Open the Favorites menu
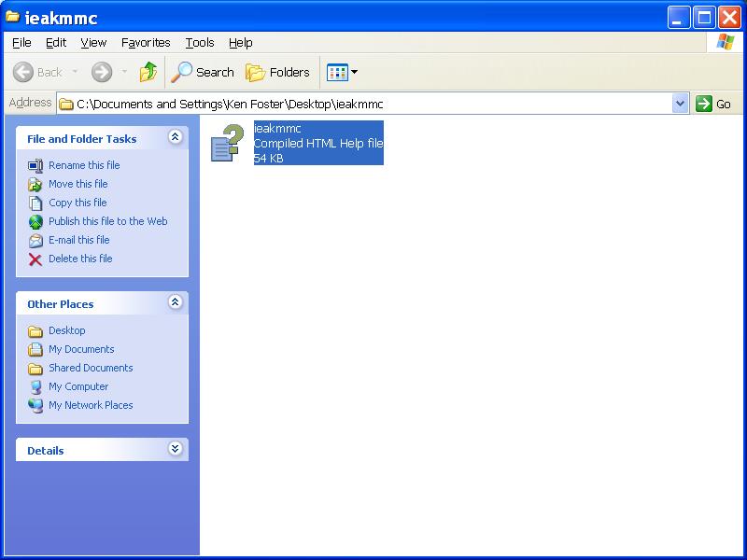The height and width of the screenshot is (560, 747). tap(146, 43)
